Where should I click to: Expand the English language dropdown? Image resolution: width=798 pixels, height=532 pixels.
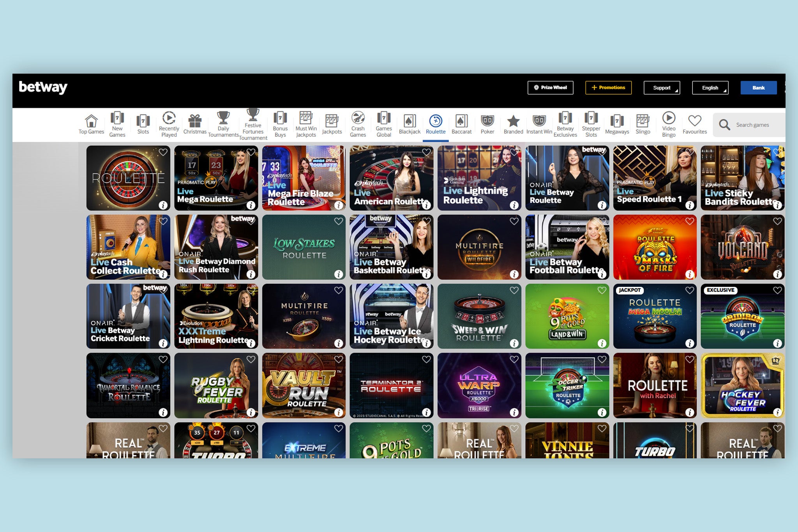tap(710, 88)
